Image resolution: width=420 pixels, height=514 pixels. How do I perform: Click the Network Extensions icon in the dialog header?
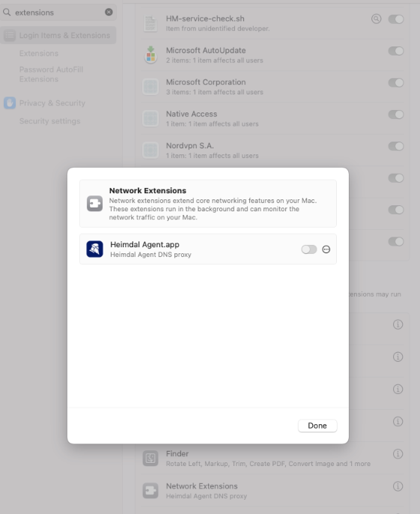click(x=94, y=204)
